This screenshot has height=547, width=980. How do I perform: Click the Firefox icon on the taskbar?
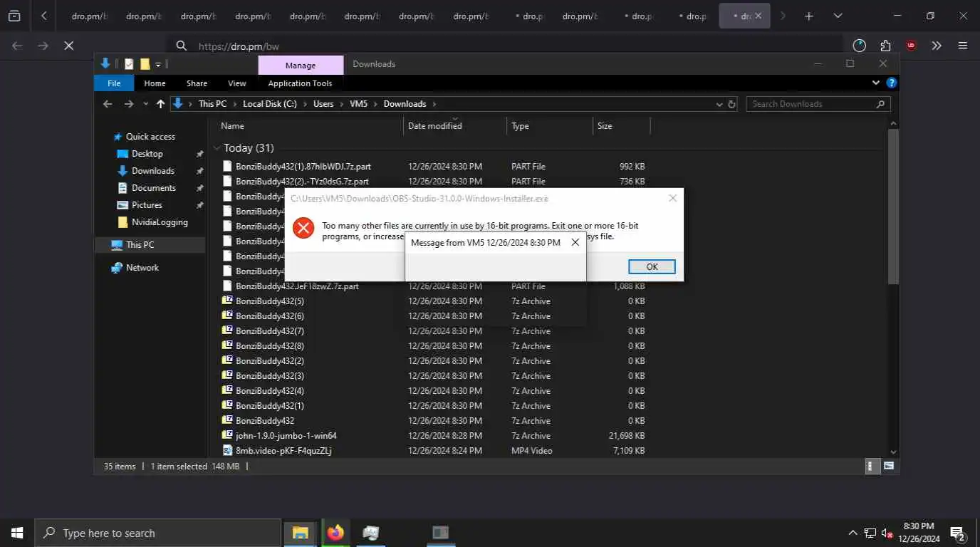[335, 533]
